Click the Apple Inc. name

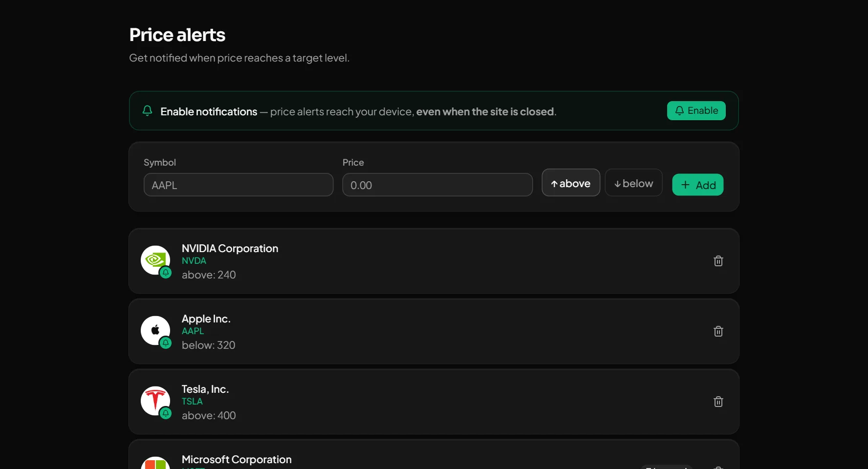pyautogui.click(x=206, y=319)
